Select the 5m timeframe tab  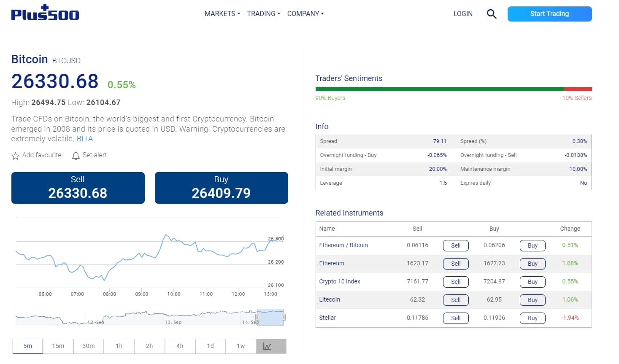point(28,346)
